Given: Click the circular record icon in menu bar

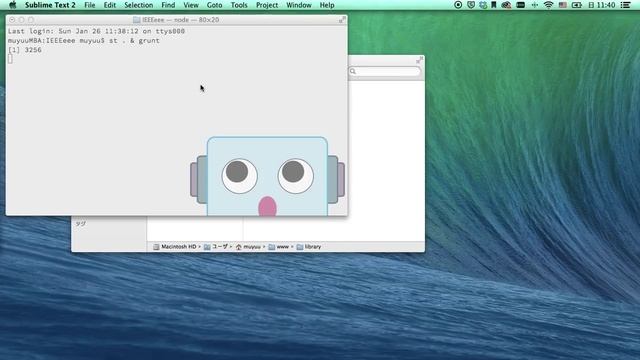Looking at the screenshot, I should click(x=458, y=5).
